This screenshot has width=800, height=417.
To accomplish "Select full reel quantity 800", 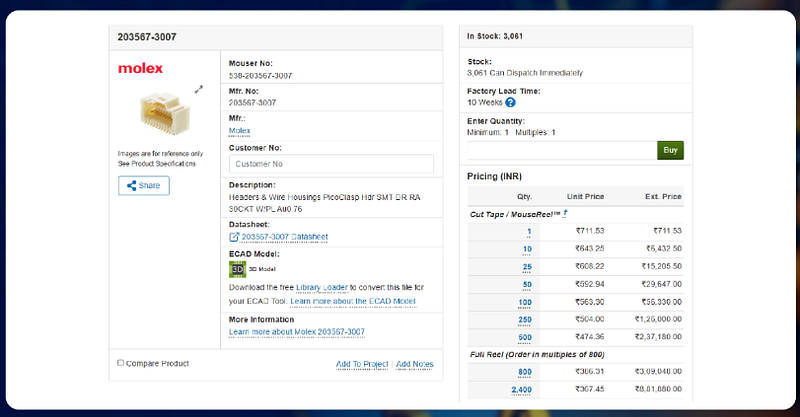I will tap(525, 372).
